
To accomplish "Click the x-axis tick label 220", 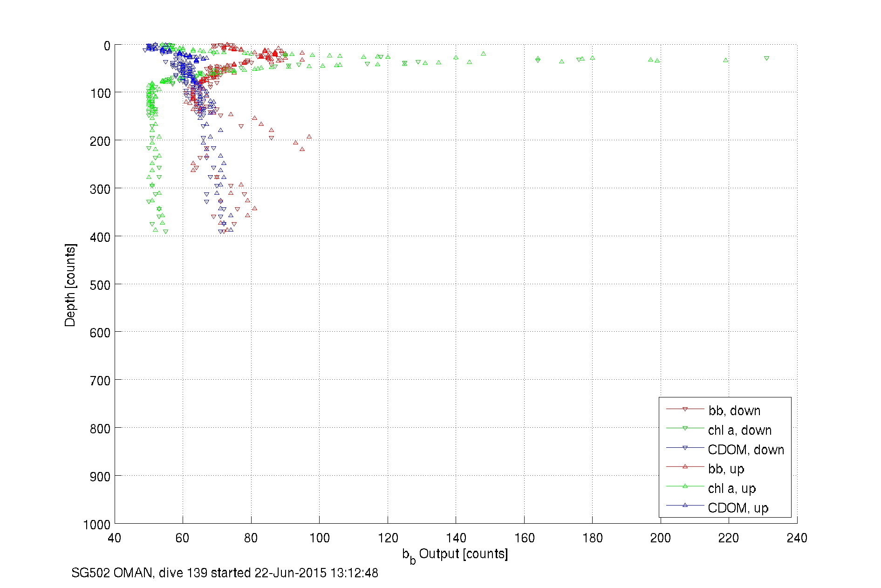I will pos(729,538).
